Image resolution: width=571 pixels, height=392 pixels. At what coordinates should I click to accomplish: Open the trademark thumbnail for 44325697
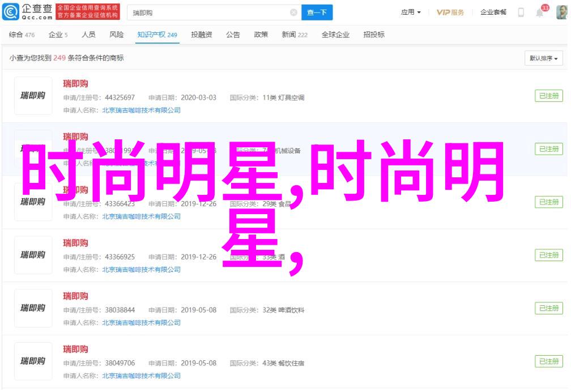pos(33,96)
